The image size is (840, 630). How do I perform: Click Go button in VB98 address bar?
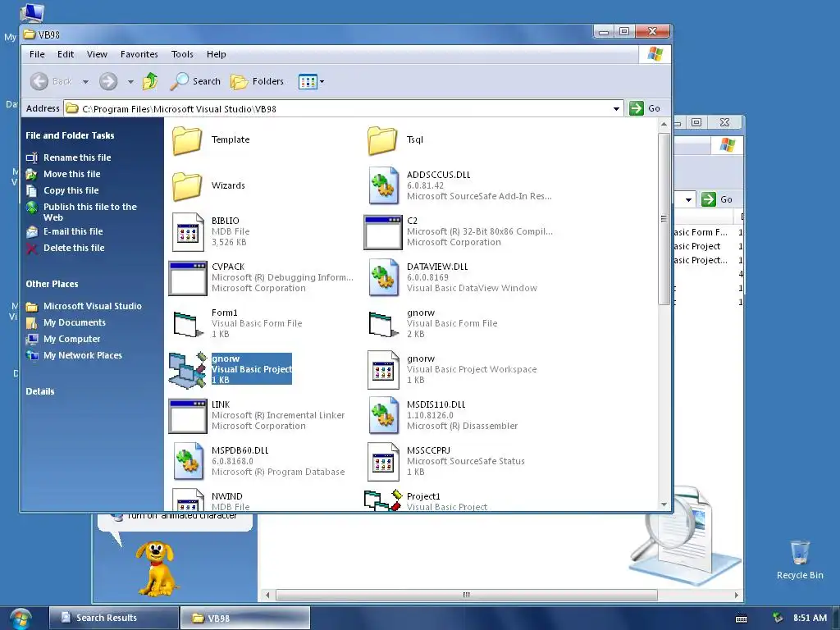[x=645, y=108]
